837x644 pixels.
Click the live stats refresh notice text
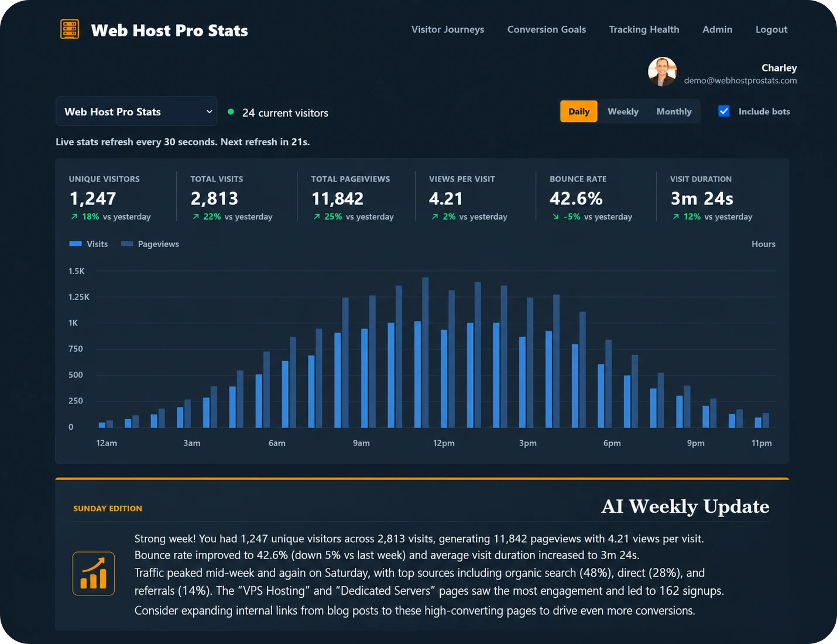183,142
